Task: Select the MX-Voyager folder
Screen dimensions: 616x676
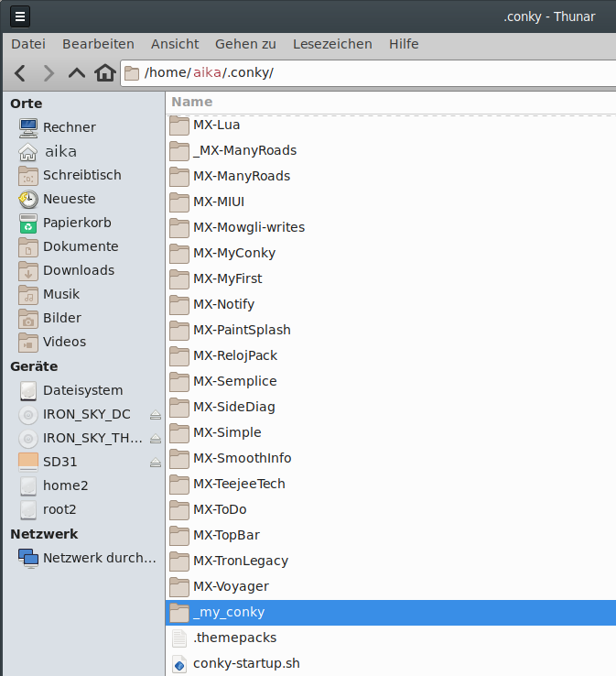Action: tap(391, 587)
